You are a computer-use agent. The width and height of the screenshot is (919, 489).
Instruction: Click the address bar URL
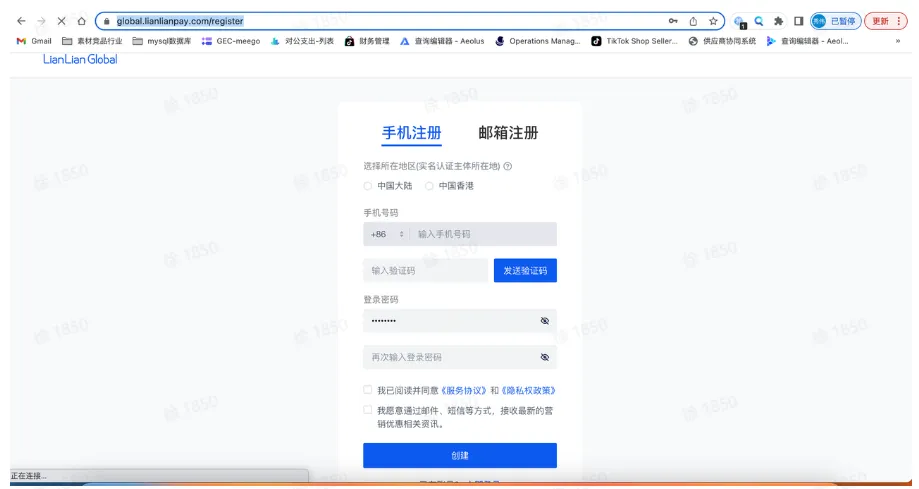(x=179, y=21)
